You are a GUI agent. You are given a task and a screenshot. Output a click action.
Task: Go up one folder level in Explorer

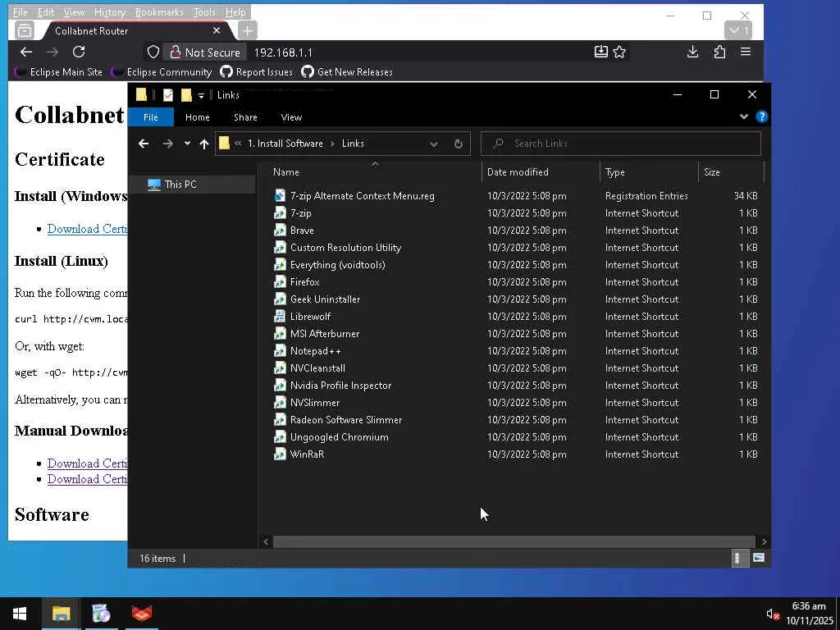(x=204, y=144)
